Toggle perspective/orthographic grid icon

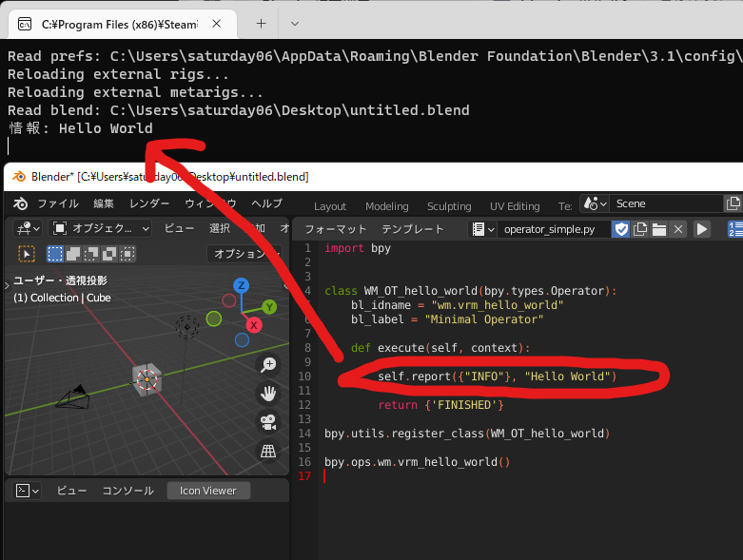point(268,451)
